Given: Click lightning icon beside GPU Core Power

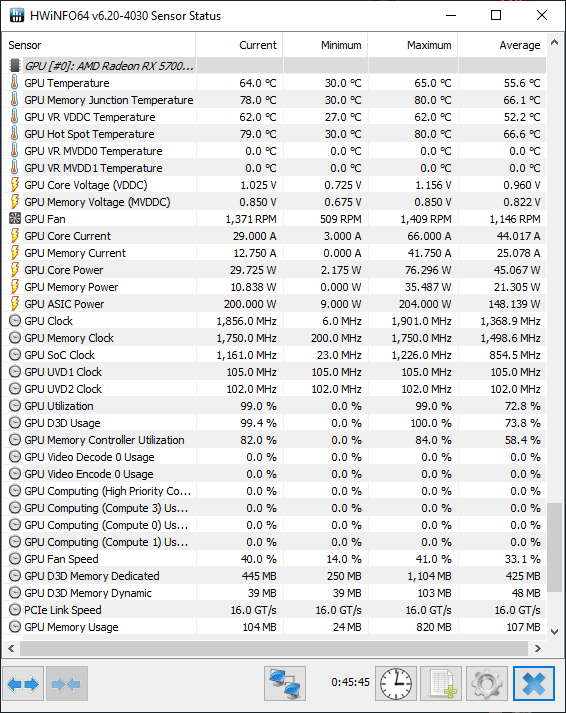Looking at the screenshot, I should pyautogui.click(x=15, y=270).
